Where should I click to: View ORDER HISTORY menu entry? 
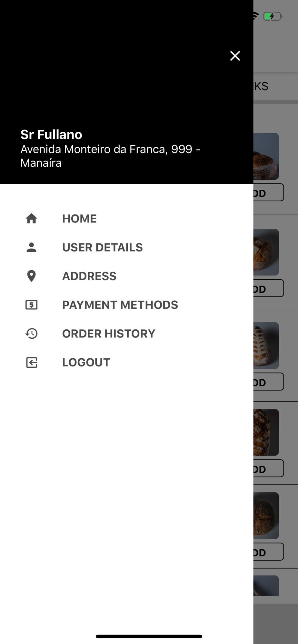click(109, 334)
